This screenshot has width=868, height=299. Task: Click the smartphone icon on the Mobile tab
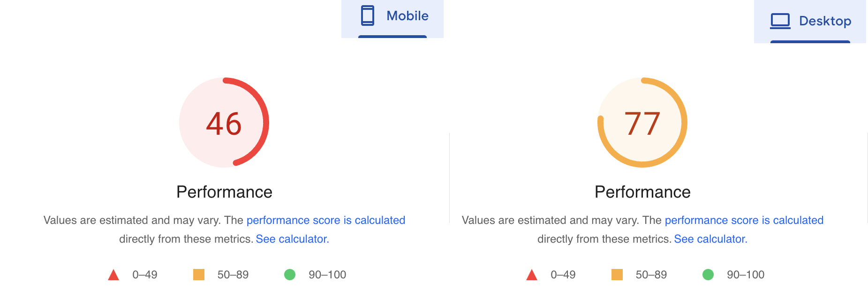pyautogui.click(x=368, y=15)
